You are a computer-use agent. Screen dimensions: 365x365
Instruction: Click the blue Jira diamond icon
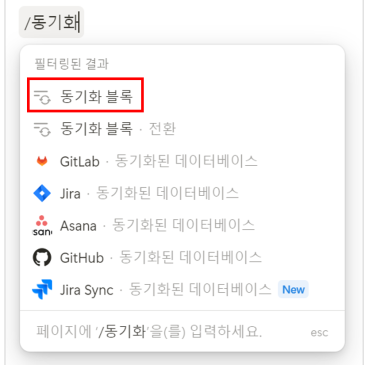tap(42, 193)
